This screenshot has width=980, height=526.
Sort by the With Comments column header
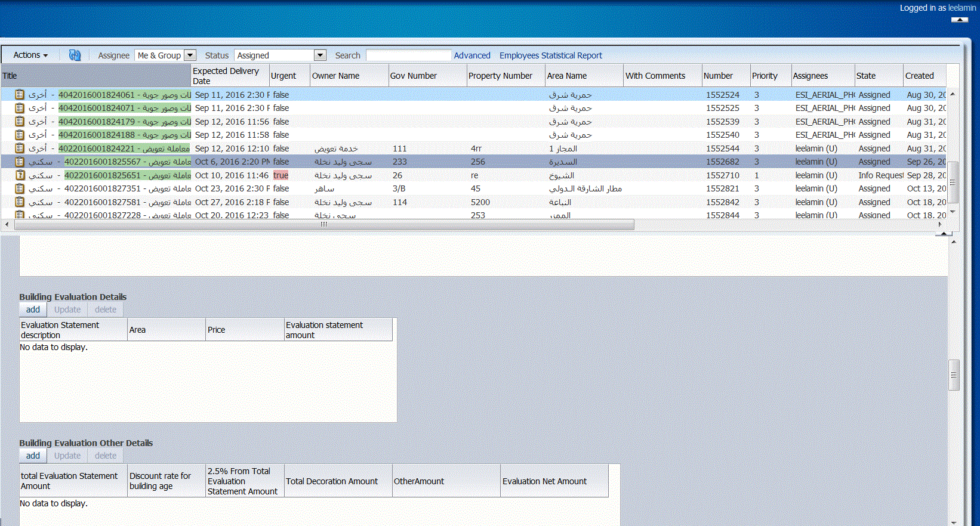[x=662, y=76]
